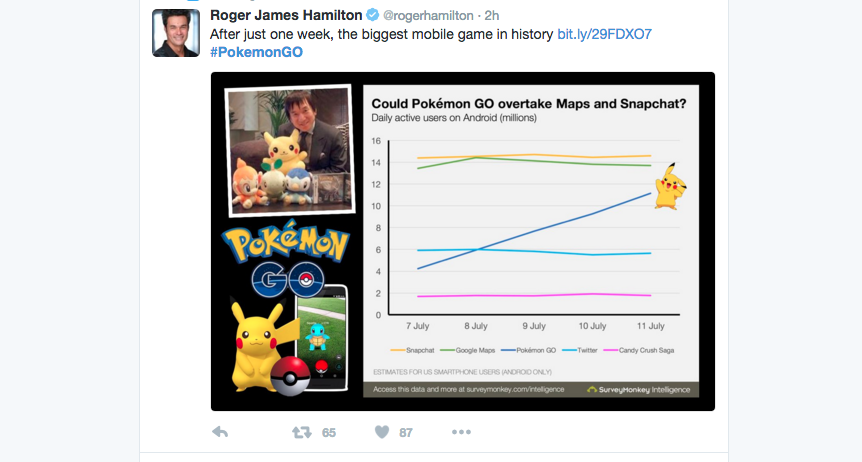862x462 pixels.
Task: Click the Pikachu at end of chart line
Action: point(670,186)
